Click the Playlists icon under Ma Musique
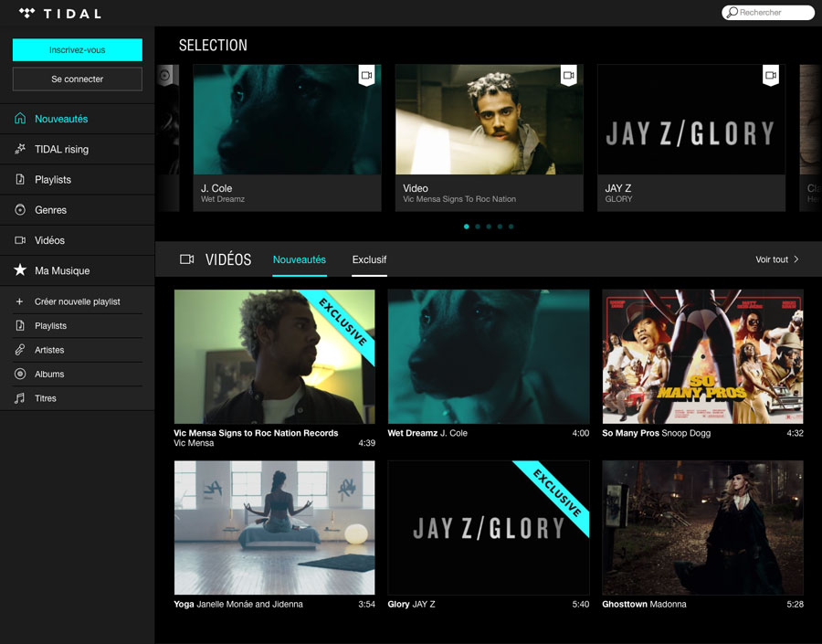Screen dimensions: 822x644 [20, 326]
